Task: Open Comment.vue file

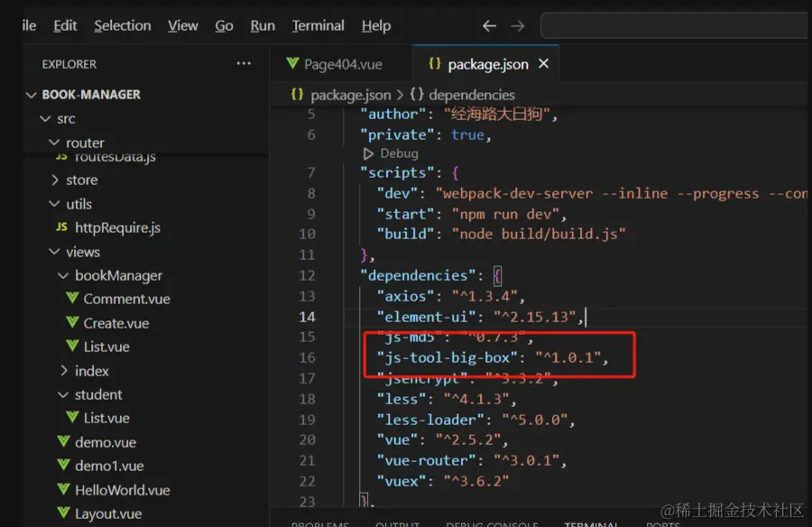Action: coord(127,299)
